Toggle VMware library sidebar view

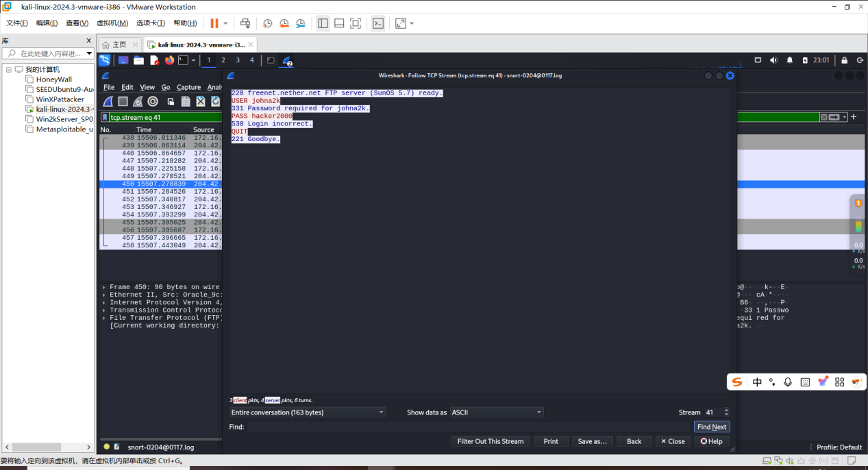[323, 23]
